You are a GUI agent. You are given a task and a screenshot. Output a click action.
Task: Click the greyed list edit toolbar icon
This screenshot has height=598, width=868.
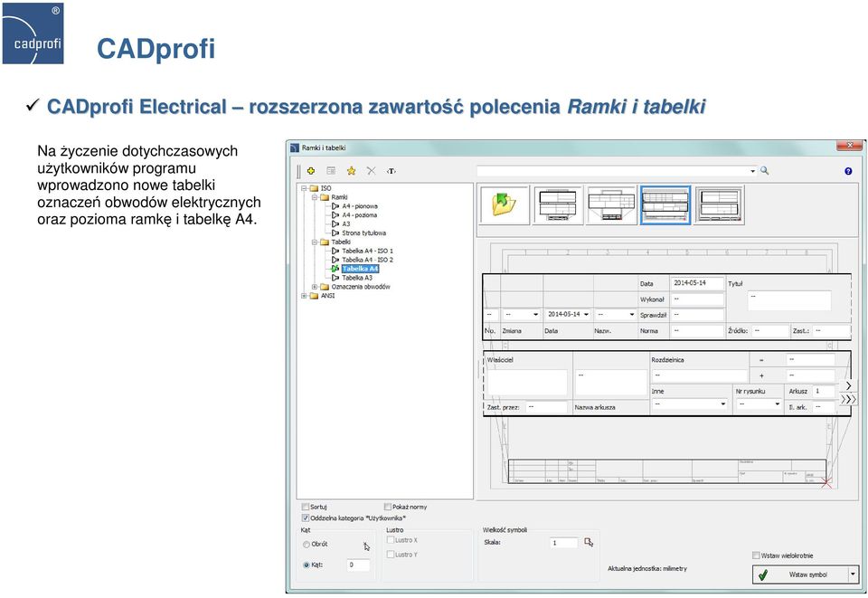pyautogui.click(x=331, y=171)
